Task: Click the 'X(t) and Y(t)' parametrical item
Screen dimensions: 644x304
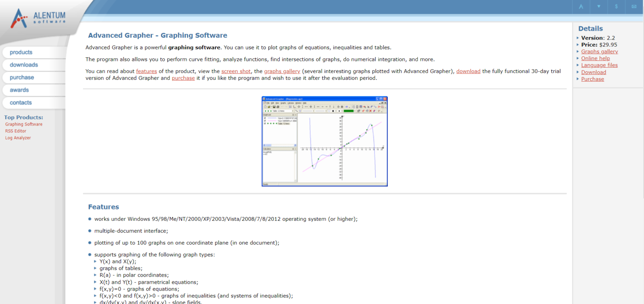Action: click(149, 282)
